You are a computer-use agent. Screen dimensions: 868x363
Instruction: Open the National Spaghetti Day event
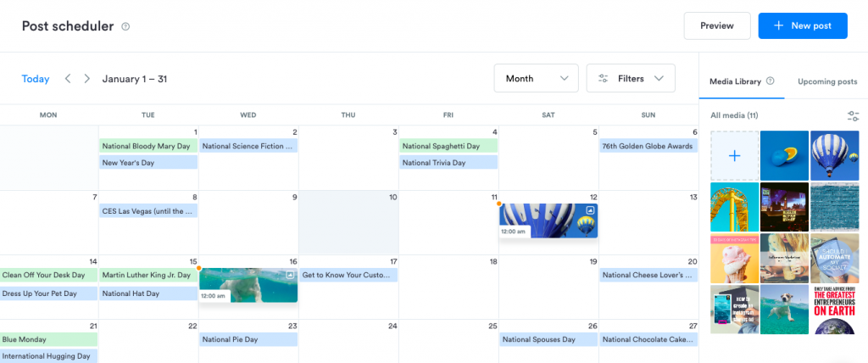coord(448,146)
